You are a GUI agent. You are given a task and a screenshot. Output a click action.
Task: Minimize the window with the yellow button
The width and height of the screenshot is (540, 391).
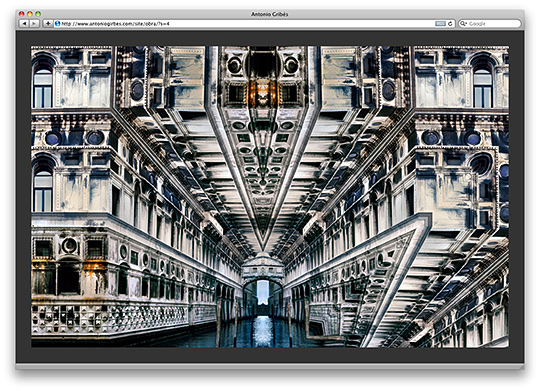(x=30, y=14)
